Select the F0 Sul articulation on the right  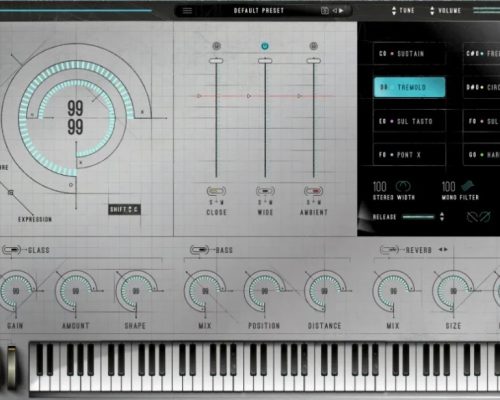pyautogui.click(x=482, y=121)
